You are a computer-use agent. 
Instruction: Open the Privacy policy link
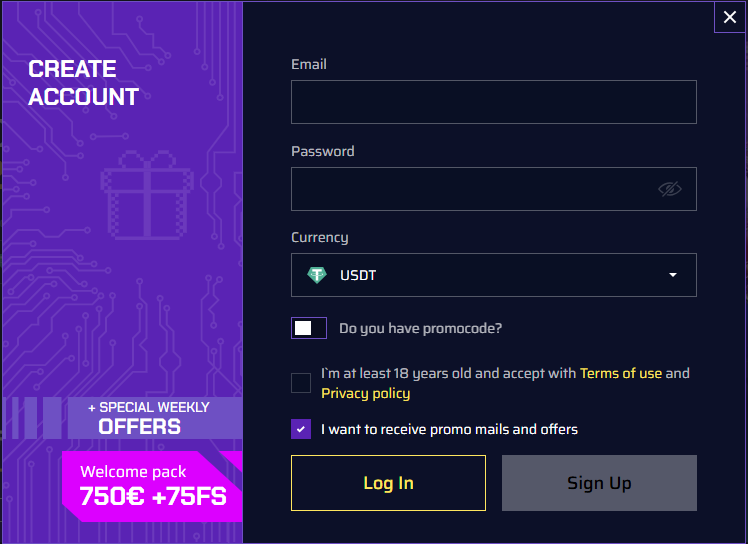coord(365,393)
